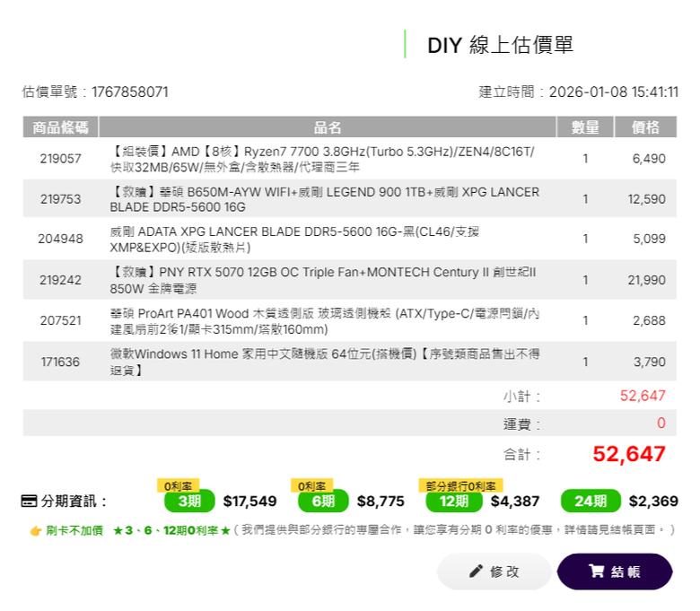700x611 pixels.
Task: Click the 小計 amount 52,647
Action: (643, 396)
